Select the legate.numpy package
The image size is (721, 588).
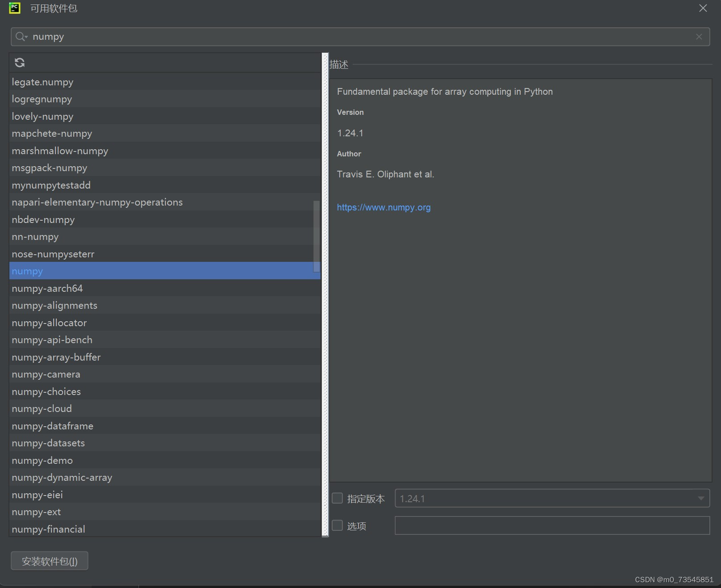point(164,82)
